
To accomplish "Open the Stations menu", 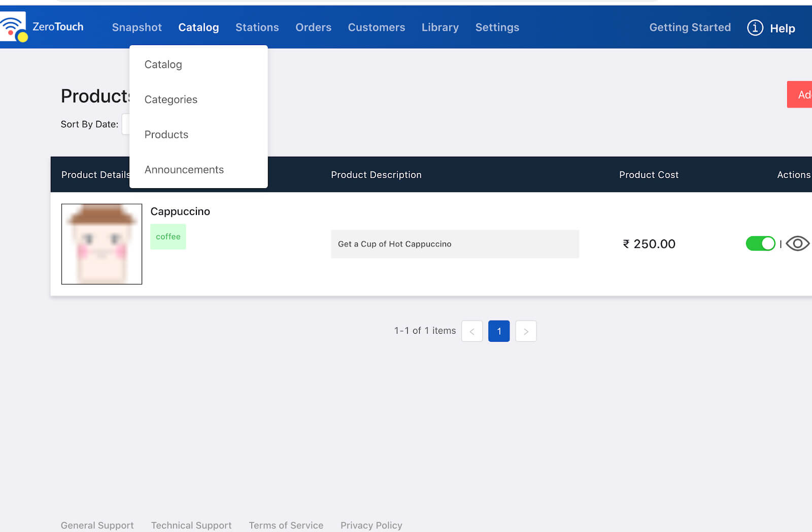I will [x=257, y=27].
